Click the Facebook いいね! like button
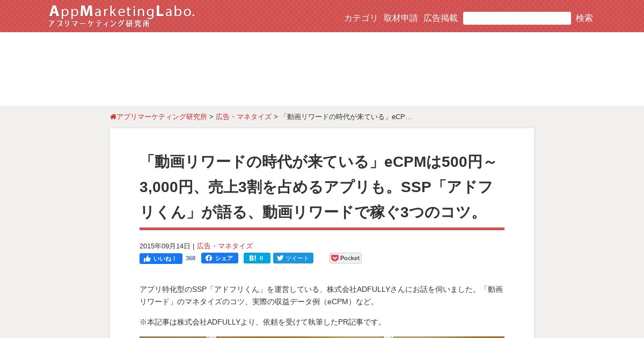The height and width of the screenshot is (338, 644). [x=161, y=259]
